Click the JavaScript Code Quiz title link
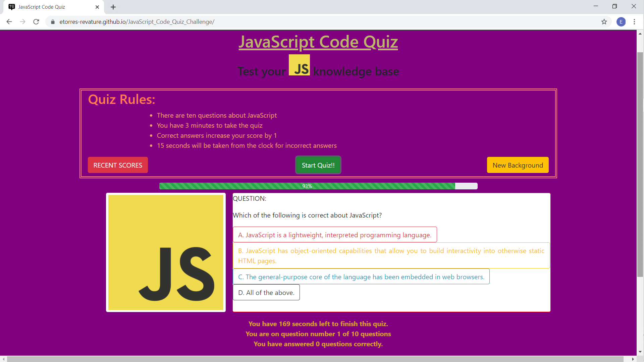 [x=318, y=41]
